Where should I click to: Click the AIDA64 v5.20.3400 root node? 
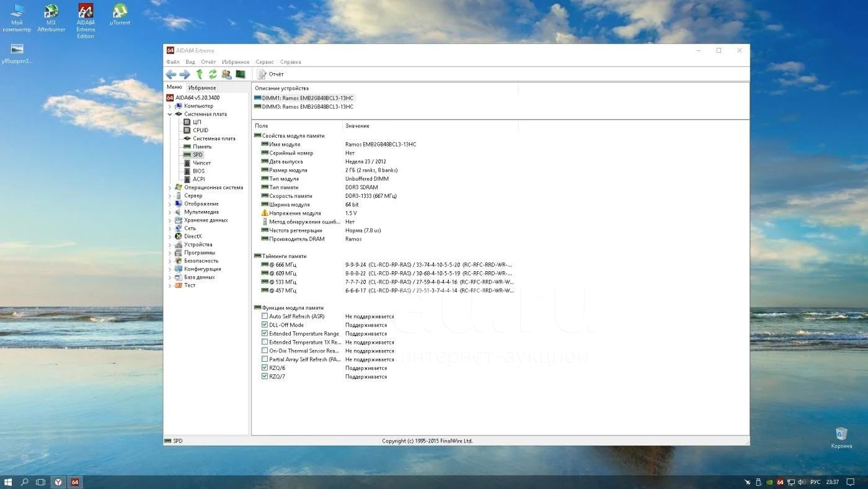pos(197,97)
